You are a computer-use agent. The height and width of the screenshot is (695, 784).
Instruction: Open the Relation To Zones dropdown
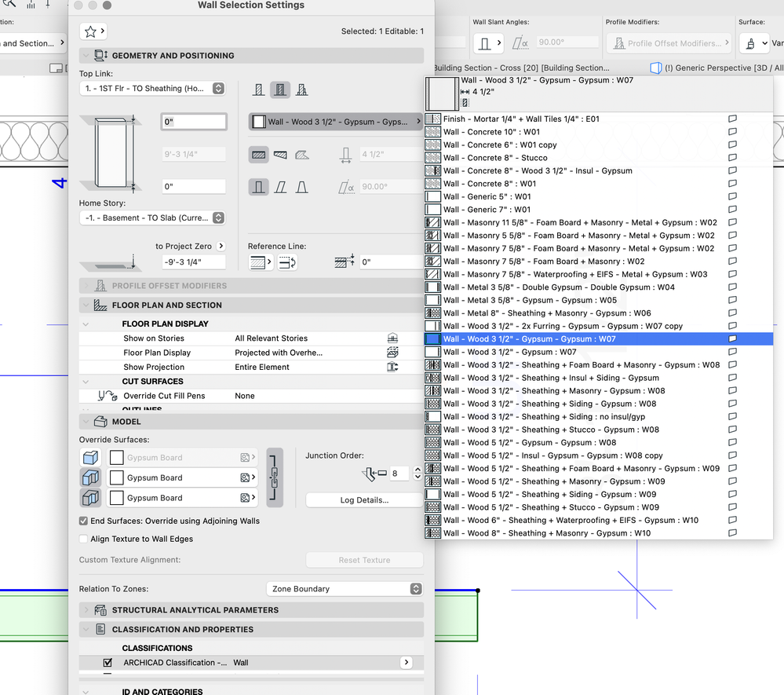(345, 589)
